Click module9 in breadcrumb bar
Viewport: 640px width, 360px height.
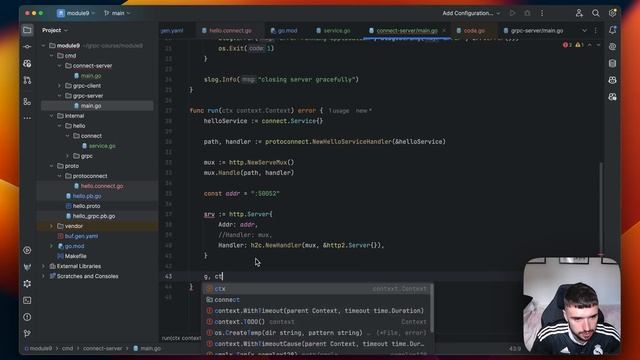(x=40, y=348)
